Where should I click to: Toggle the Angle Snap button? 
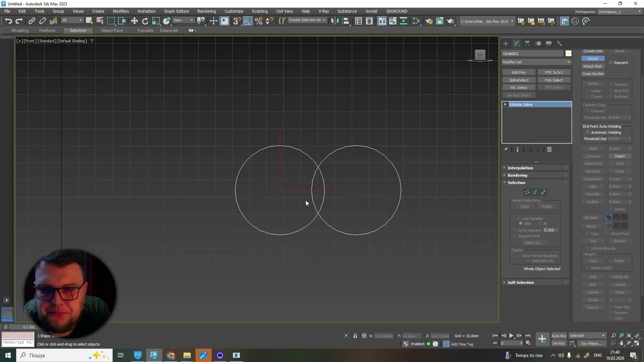pos(248,21)
